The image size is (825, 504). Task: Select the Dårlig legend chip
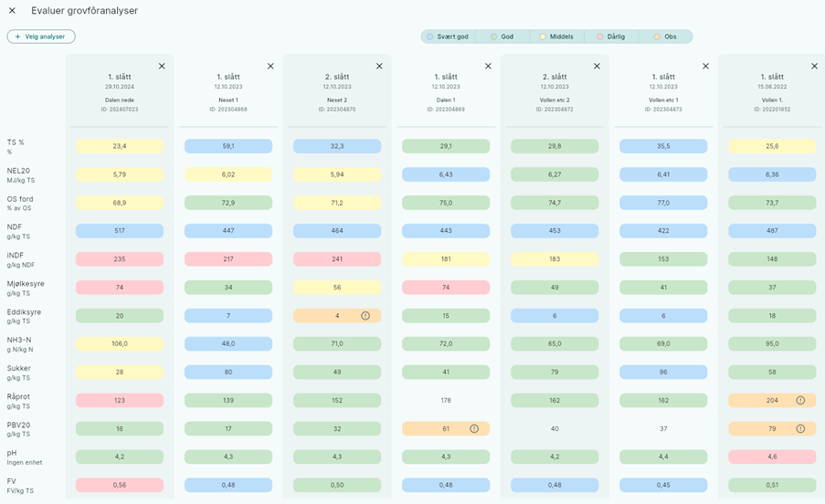click(x=611, y=37)
